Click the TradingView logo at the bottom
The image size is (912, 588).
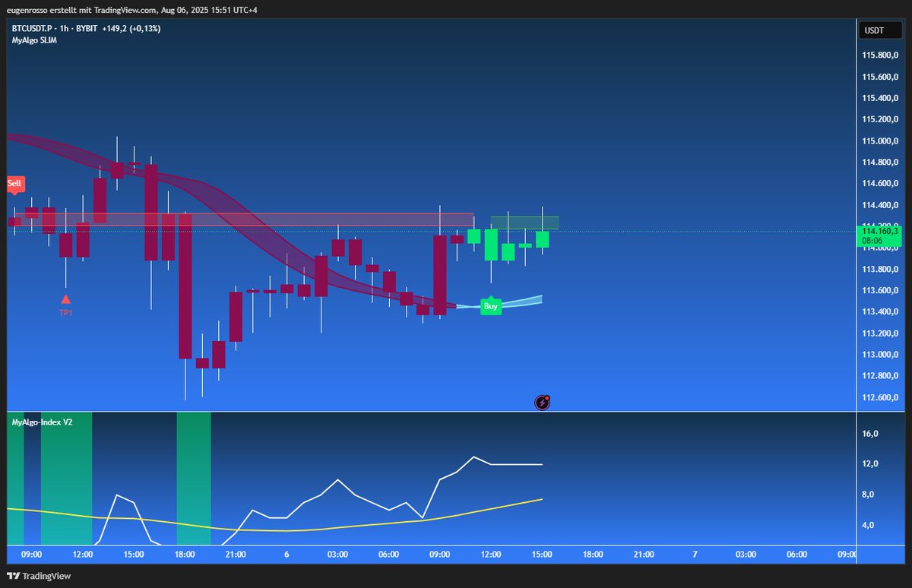pos(39,576)
